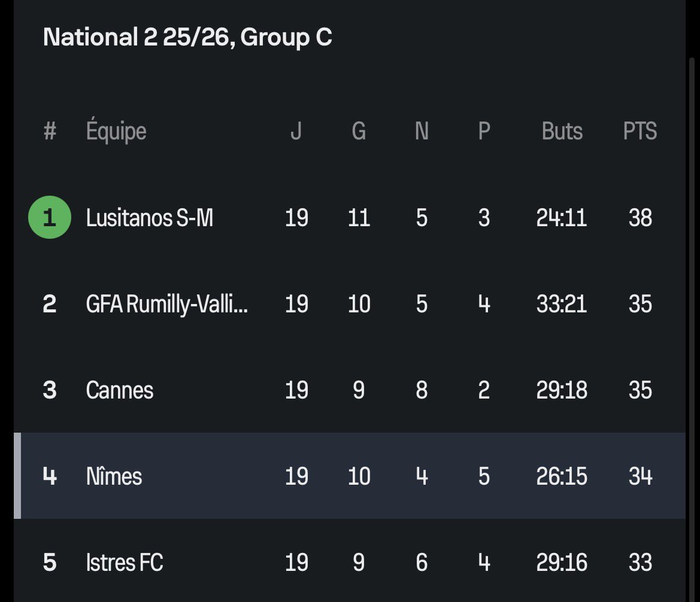Select Cannes team name
The width and height of the screenshot is (700, 602).
pyautogui.click(x=120, y=390)
